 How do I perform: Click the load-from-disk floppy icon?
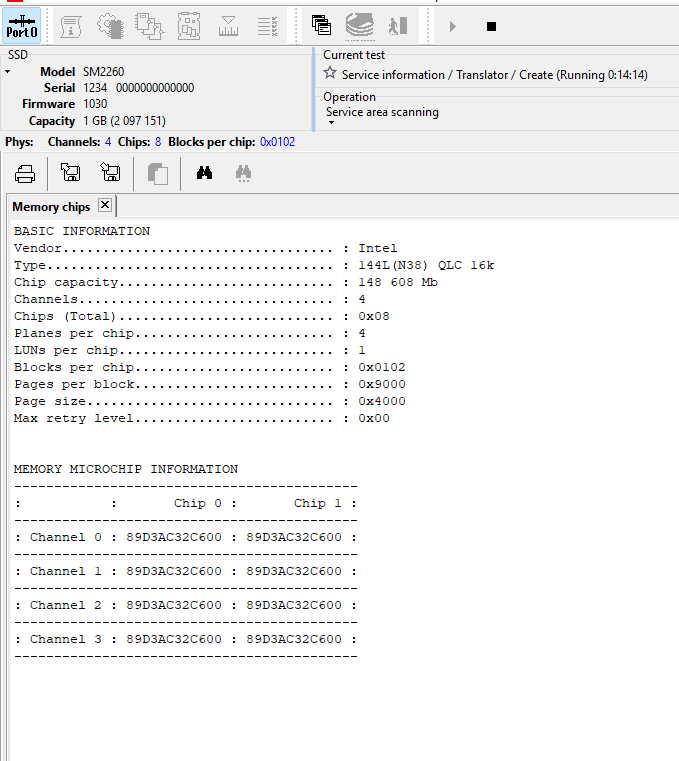click(x=70, y=172)
